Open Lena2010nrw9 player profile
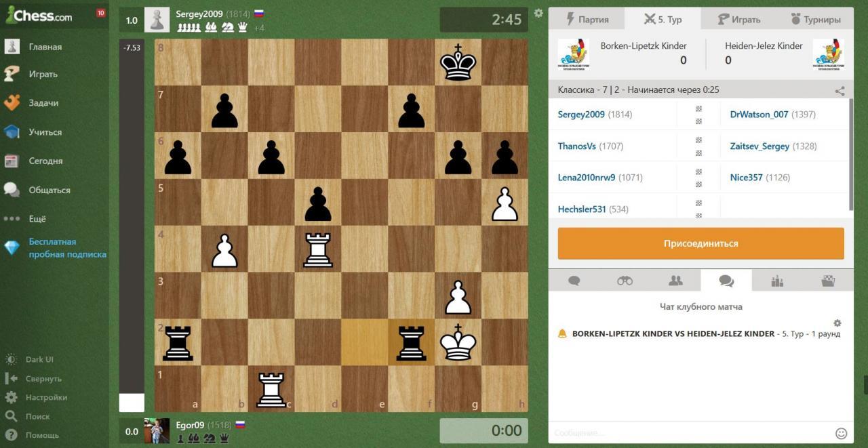 [x=587, y=178]
